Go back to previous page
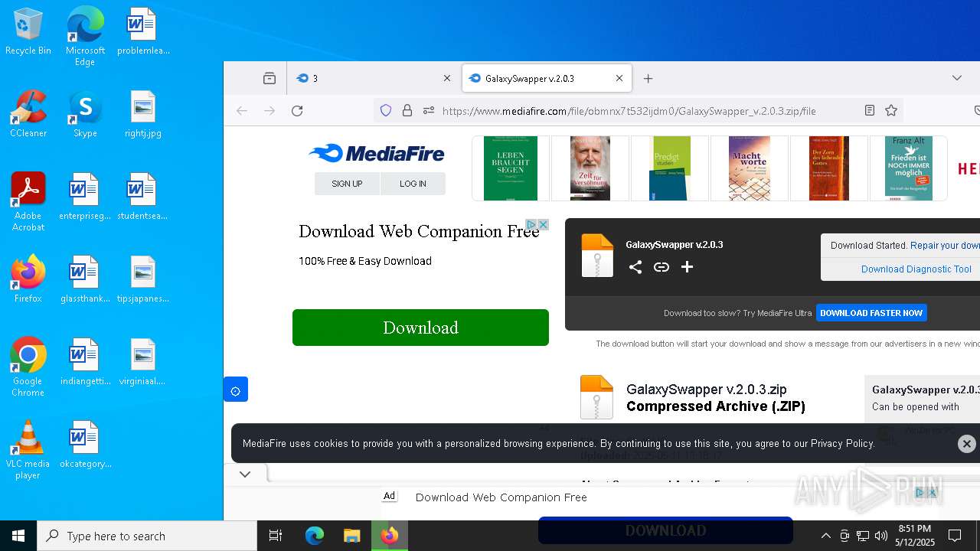The image size is (980, 551). coord(242,111)
